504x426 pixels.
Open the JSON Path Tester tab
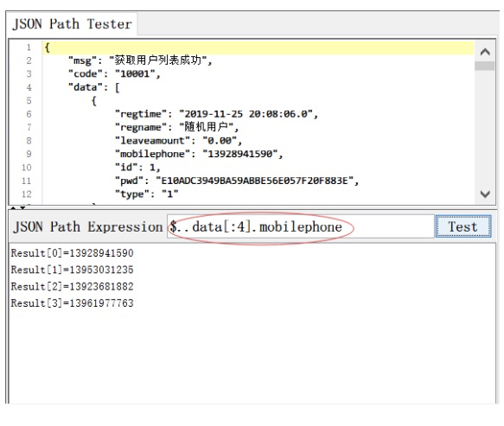pos(72,24)
